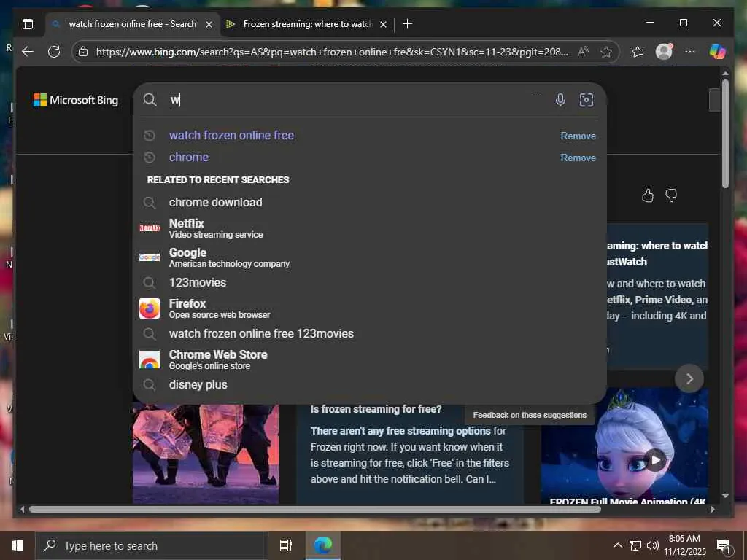
Task: Select the Netflix logo suggestion icon
Action: pos(149,228)
